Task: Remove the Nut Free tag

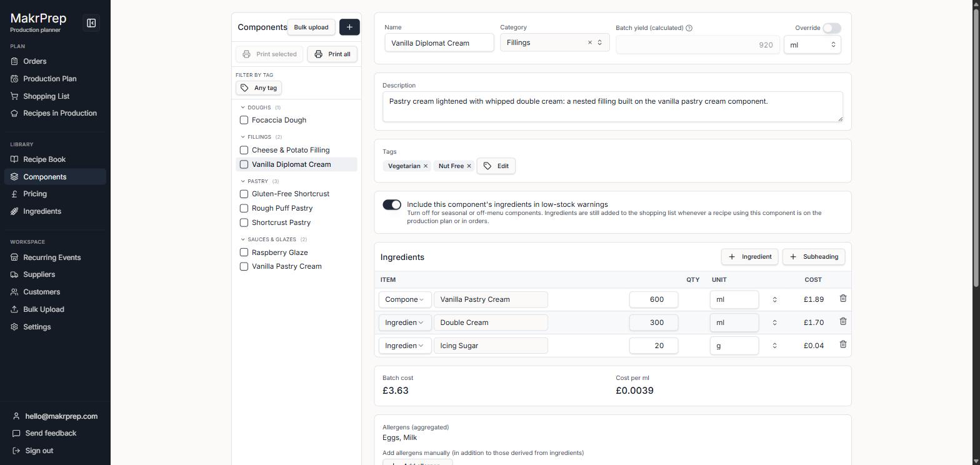Action: pos(469,166)
